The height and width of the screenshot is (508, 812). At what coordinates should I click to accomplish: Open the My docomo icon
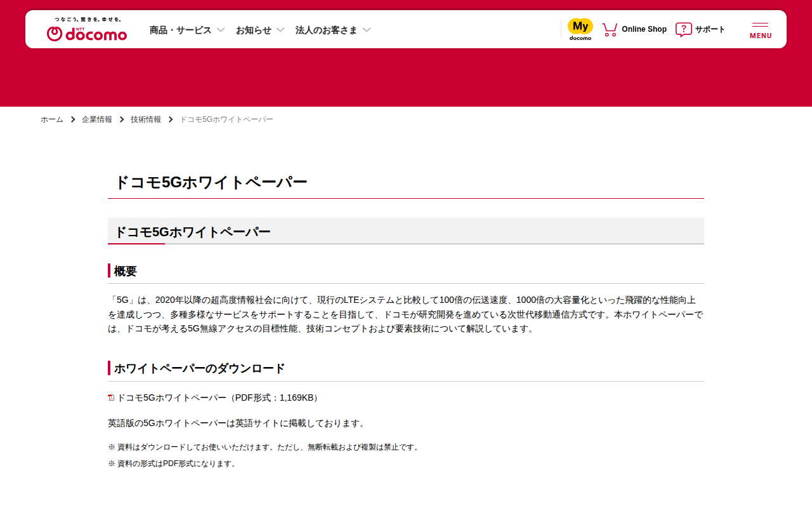tap(580, 29)
